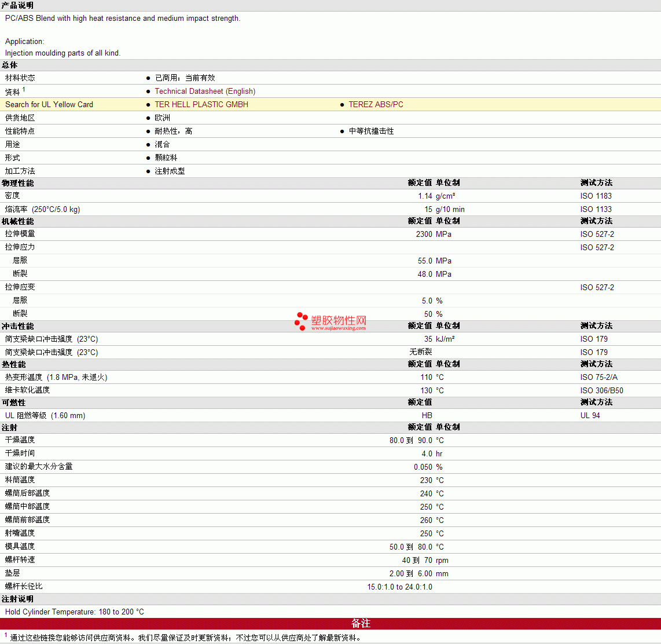Select the 耐热性, 高 feature text
This screenshot has height=644, width=661.
[x=173, y=131]
